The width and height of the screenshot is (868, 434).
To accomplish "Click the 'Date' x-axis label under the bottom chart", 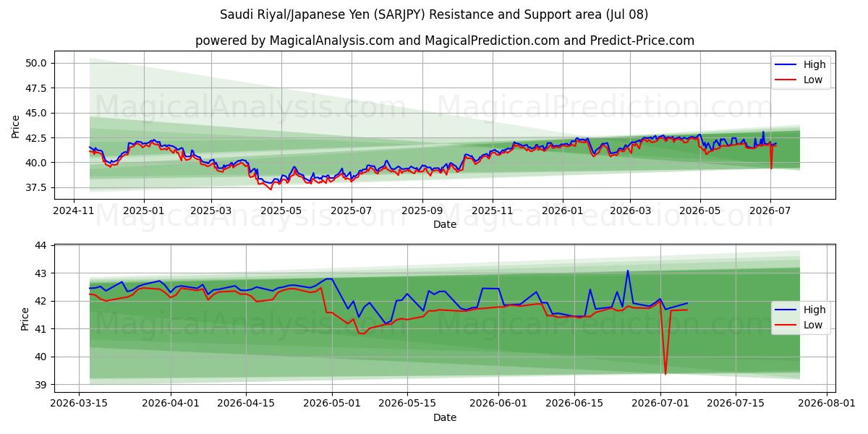I will coord(444,417).
